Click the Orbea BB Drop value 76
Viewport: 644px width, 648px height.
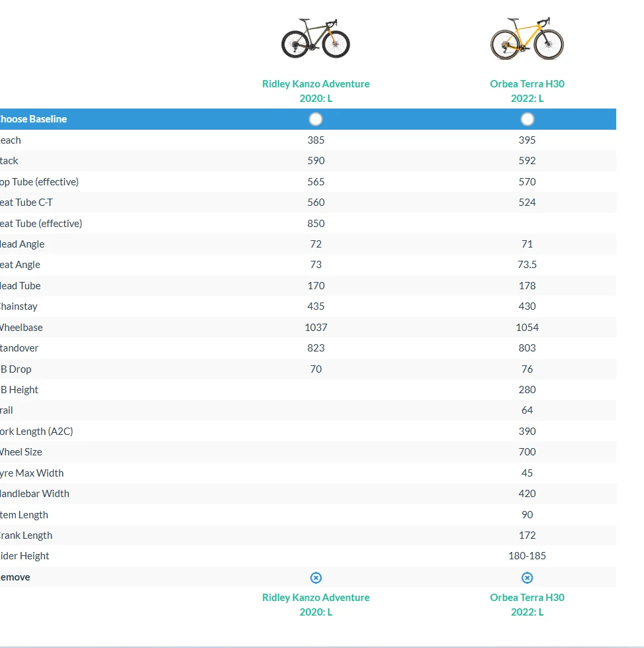[527, 369]
